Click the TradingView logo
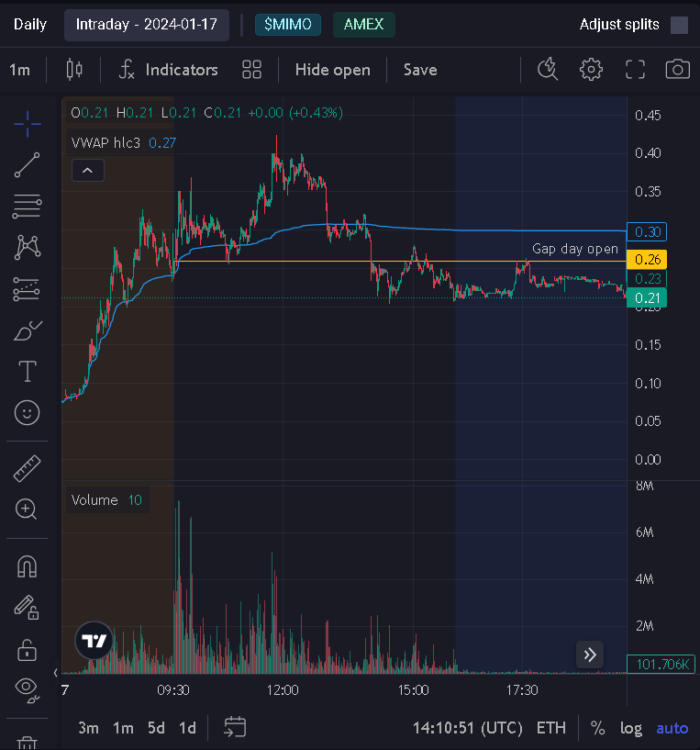Viewport: 700px width, 750px height. click(94, 640)
